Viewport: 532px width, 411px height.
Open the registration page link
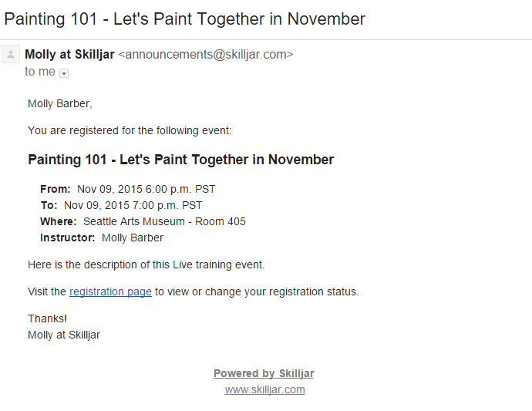[x=110, y=291]
